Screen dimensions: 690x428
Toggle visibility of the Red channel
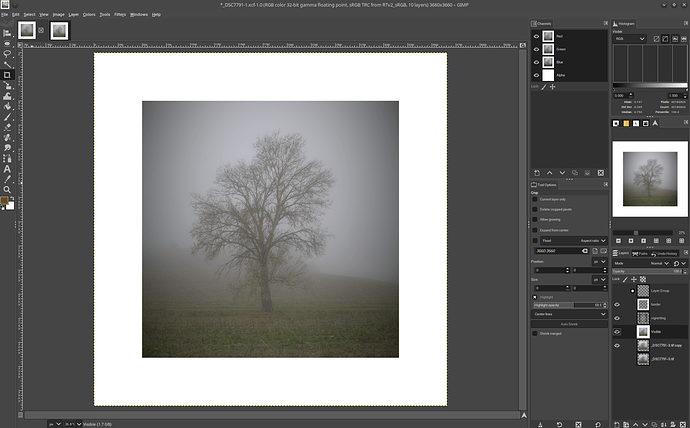pos(535,36)
